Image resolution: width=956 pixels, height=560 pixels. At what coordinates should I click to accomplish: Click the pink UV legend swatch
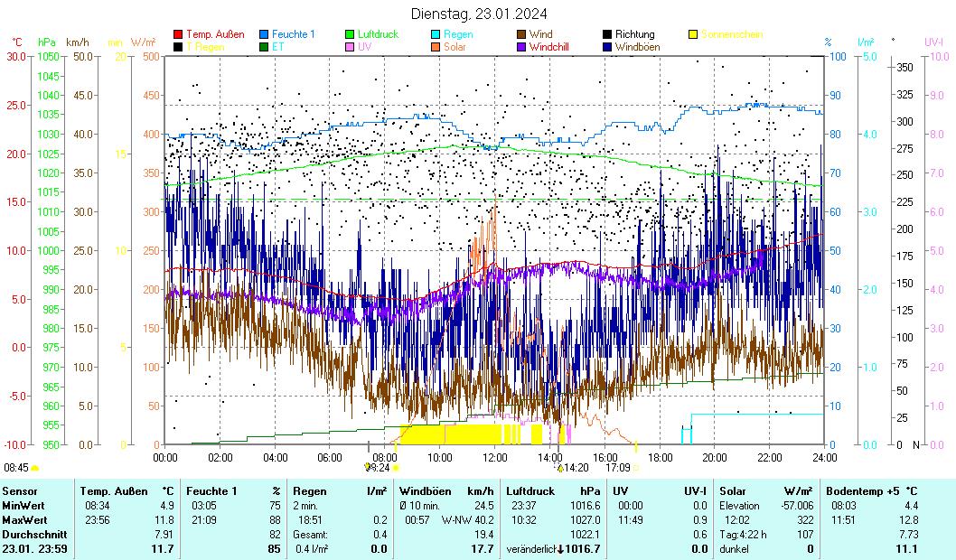tap(350, 47)
